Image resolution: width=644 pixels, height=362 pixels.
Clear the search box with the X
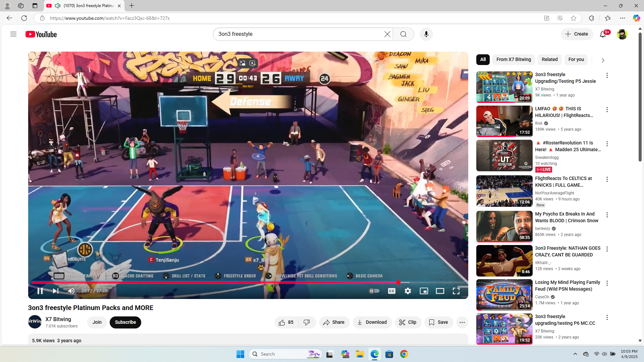point(387,34)
